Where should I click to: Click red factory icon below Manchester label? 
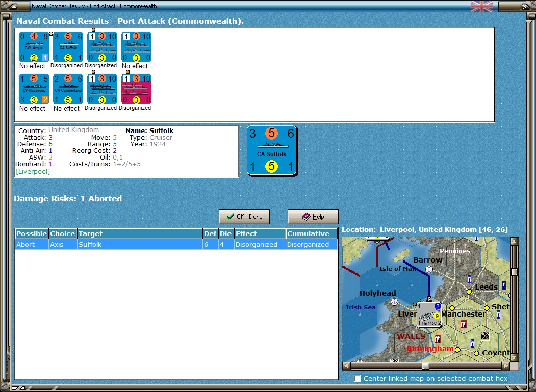click(464, 324)
